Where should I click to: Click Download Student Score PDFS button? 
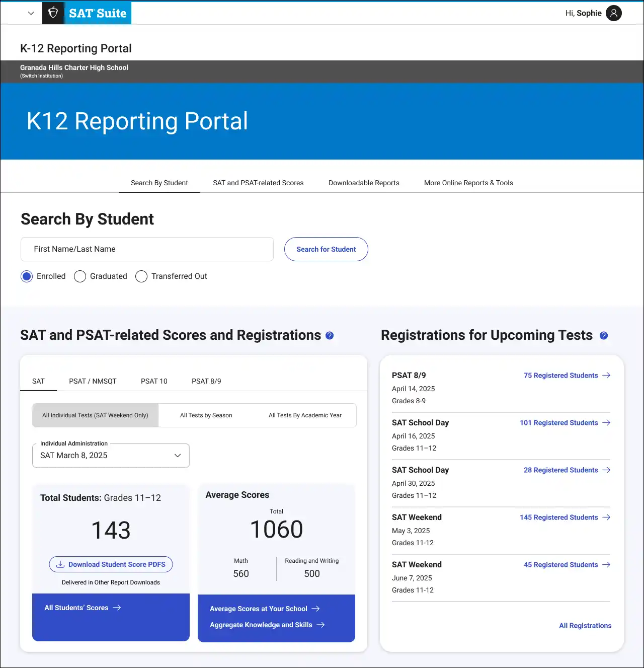pos(111,564)
